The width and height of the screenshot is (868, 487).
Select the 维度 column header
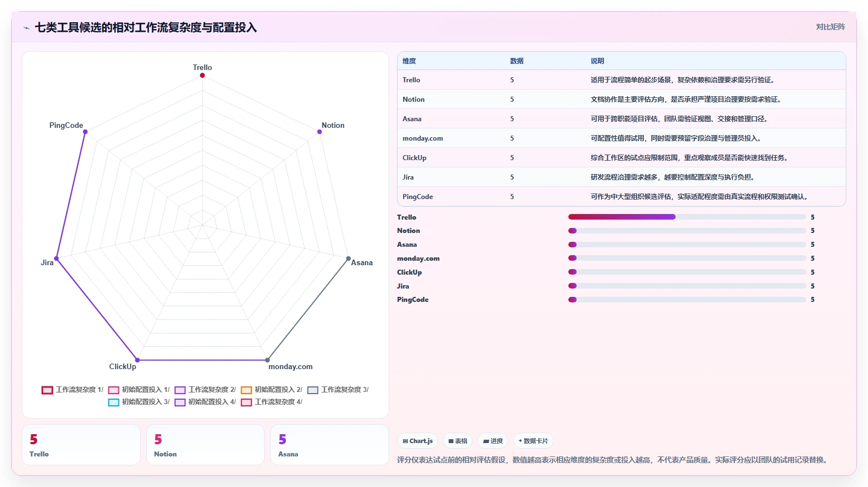409,61
